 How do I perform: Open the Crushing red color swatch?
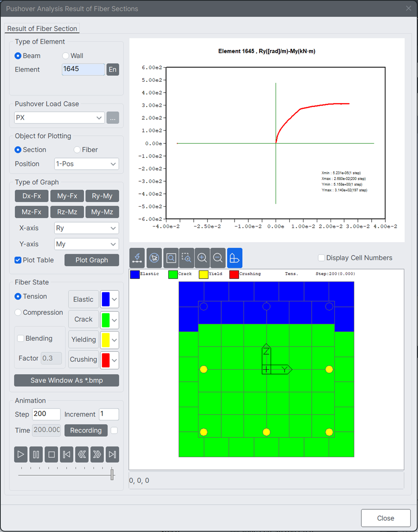pyautogui.click(x=110, y=360)
